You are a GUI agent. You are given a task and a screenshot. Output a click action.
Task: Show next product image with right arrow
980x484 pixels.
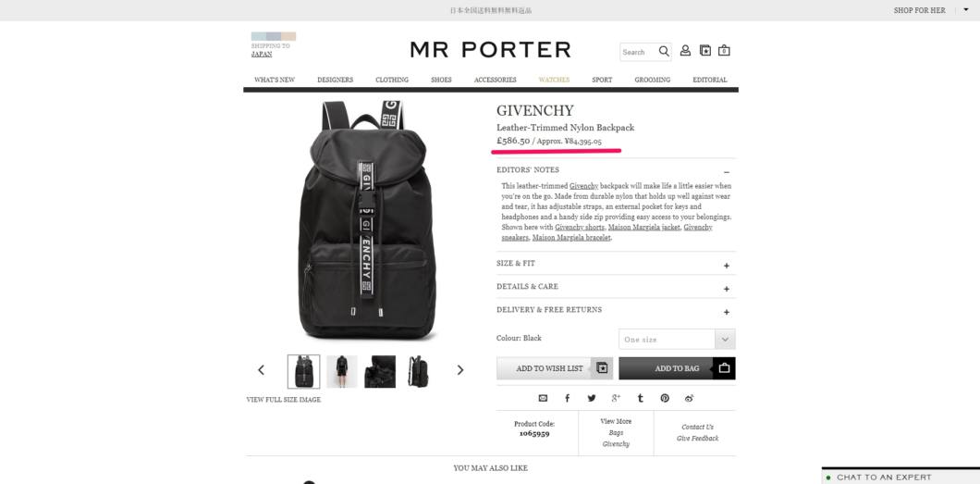tap(460, 370)
